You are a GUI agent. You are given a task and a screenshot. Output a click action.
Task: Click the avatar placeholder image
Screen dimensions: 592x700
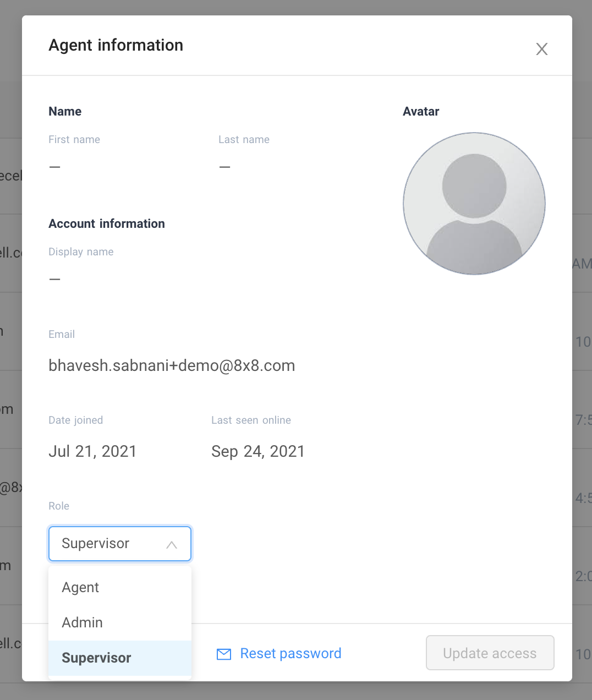coord(474,204)
